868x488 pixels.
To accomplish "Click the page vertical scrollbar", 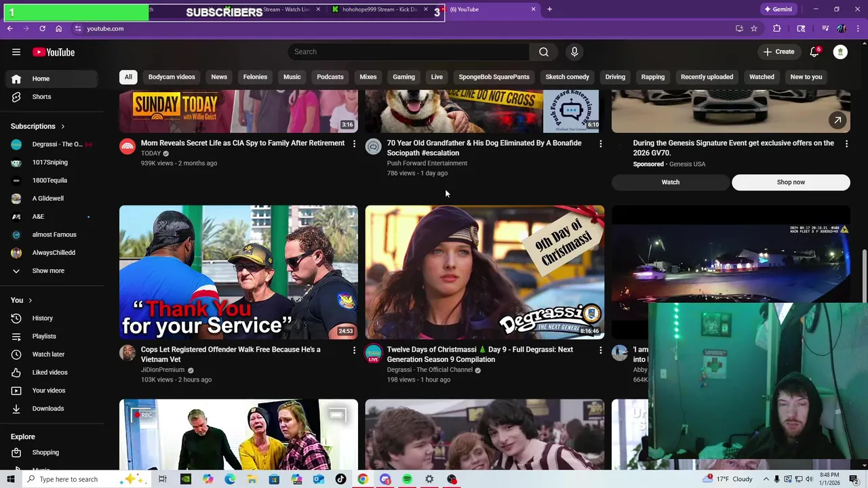I will (864, 278).
